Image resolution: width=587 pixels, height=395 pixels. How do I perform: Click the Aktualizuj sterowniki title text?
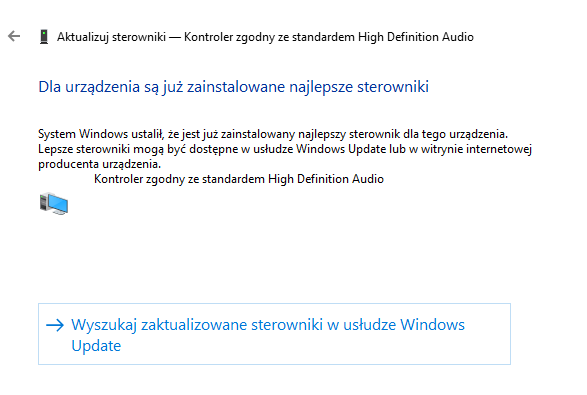tap(112, 37)
